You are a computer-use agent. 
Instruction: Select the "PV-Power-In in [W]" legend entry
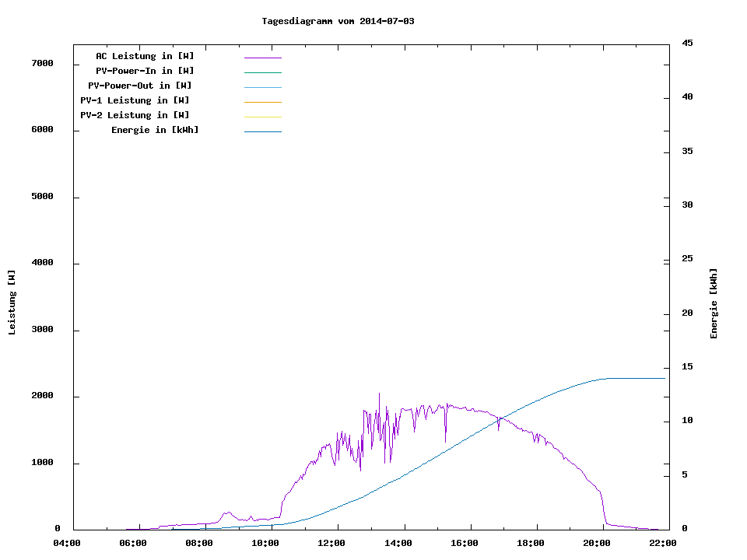(145, 71)
